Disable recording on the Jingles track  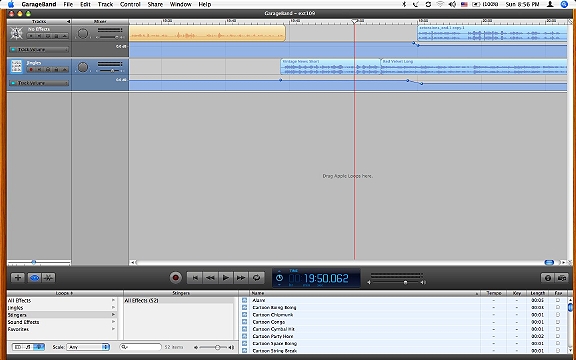[31, 69]
